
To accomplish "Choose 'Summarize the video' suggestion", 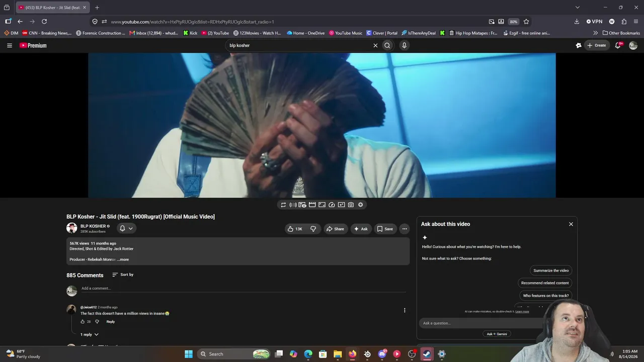I will 551,270.
